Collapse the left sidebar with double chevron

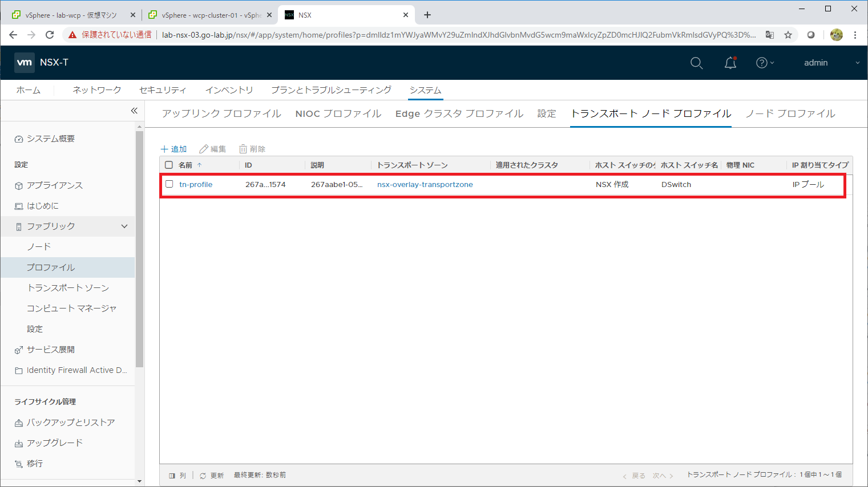134,111
